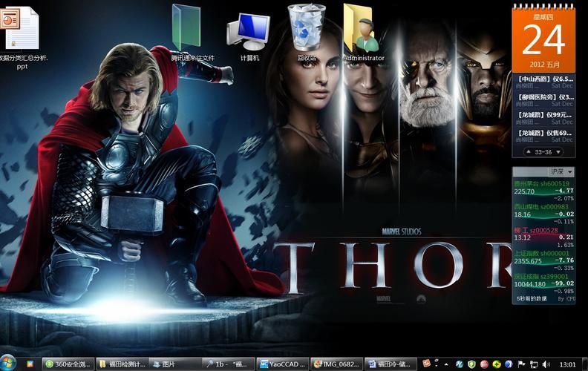Click the orange calendar gadget showing 24
The image size is (588, 371).
[543, 39]
